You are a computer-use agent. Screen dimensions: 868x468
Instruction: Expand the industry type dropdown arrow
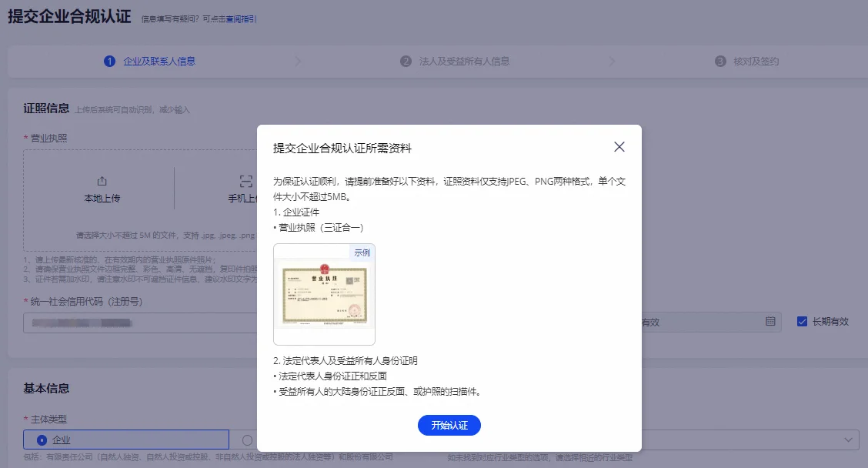click(x=848, y=440)
